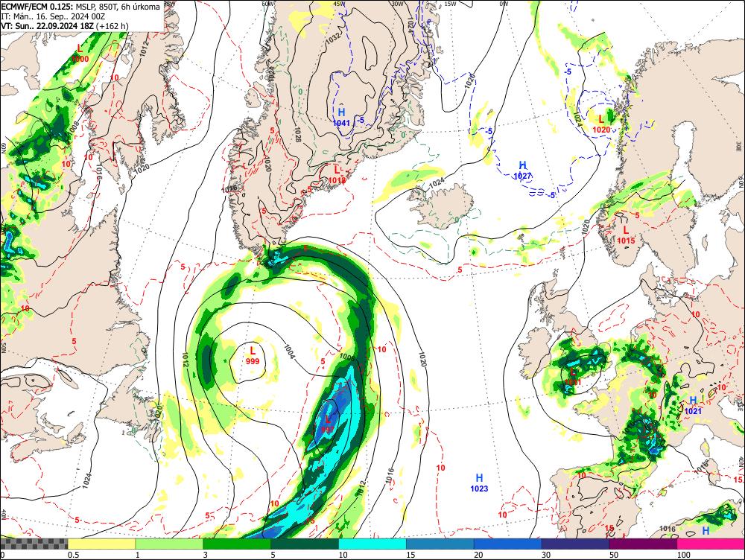Viewport: 745px width, 560px height.
Task: Click legend value label '0.5'
Action: pyautogui.click(x=73, y=555)
